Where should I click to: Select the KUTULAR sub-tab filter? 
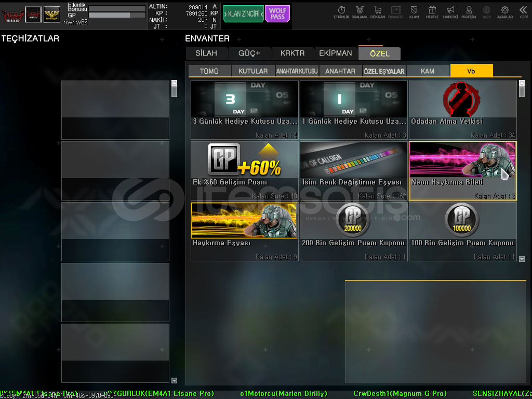click(x=253, y=71)
